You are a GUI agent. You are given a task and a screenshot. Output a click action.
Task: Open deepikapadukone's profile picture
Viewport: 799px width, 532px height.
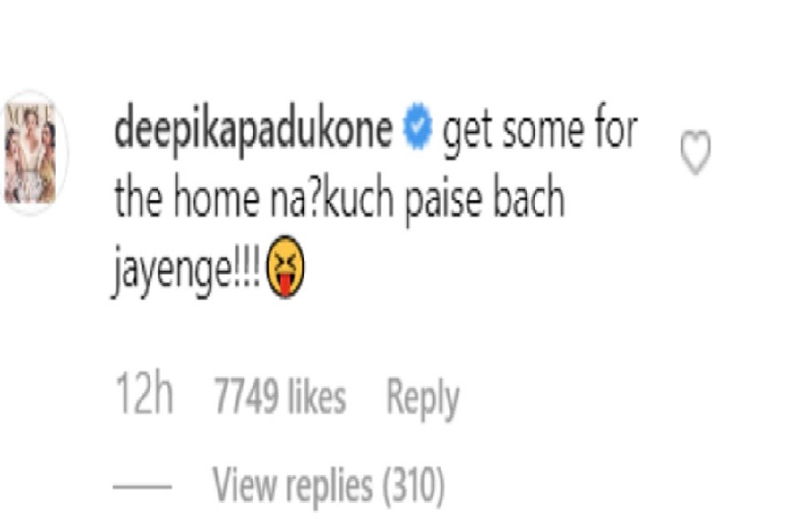[x=30, y=152]
